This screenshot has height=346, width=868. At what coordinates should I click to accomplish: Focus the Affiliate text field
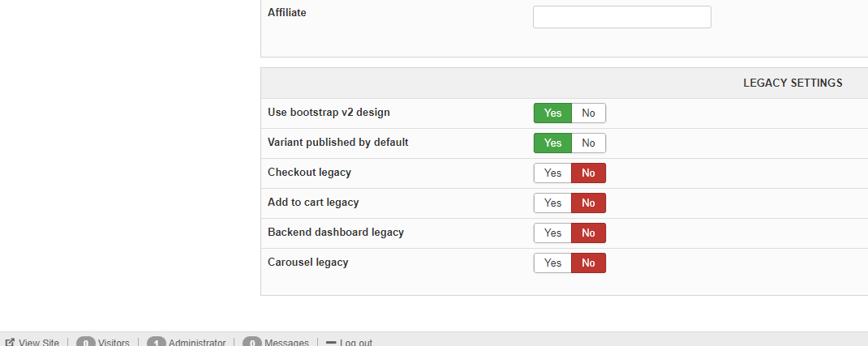[621, 17]
